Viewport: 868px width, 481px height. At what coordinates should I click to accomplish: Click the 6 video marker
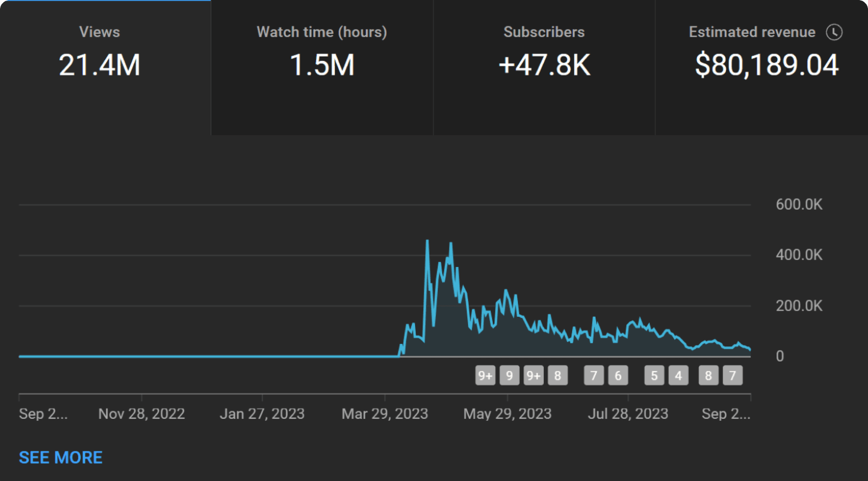618,375
